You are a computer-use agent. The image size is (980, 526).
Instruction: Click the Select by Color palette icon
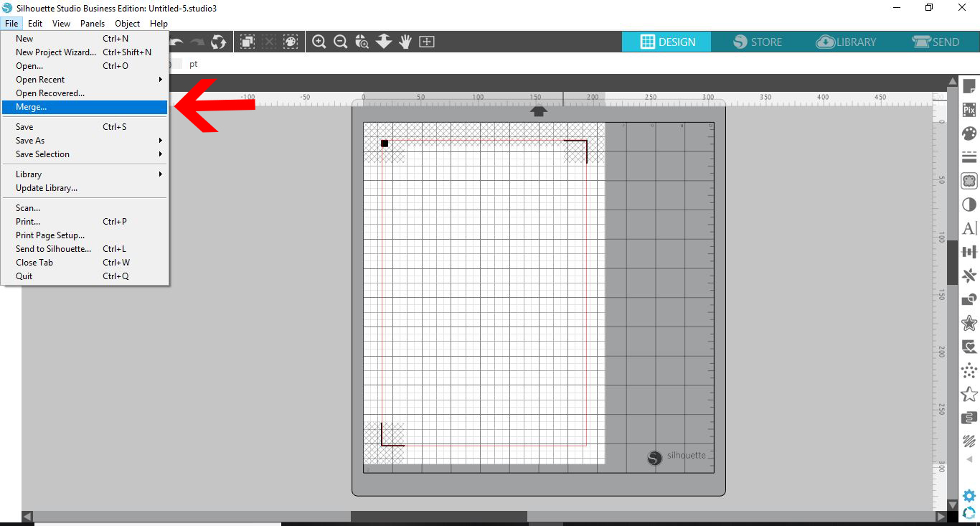291,42
